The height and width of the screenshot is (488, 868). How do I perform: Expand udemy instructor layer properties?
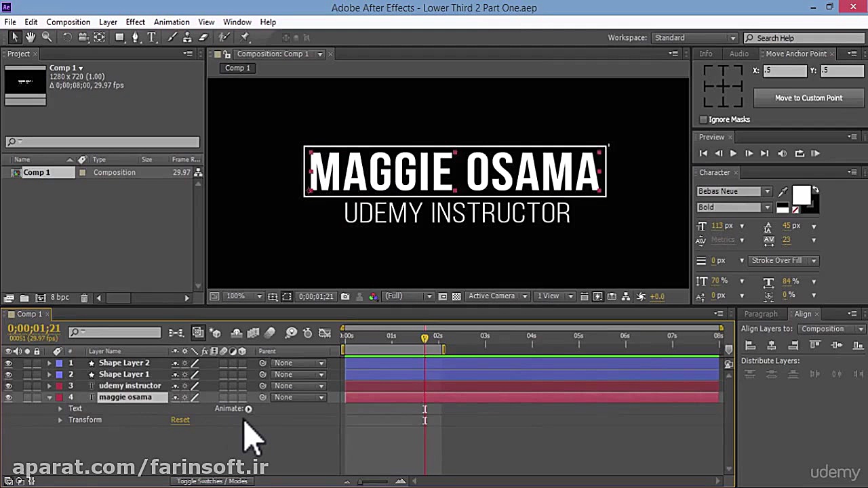click(49, 386)
